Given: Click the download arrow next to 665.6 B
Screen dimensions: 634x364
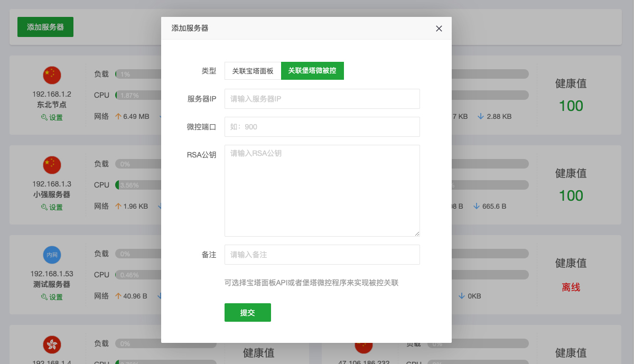Looking at the screenshot, I should 477,206.
